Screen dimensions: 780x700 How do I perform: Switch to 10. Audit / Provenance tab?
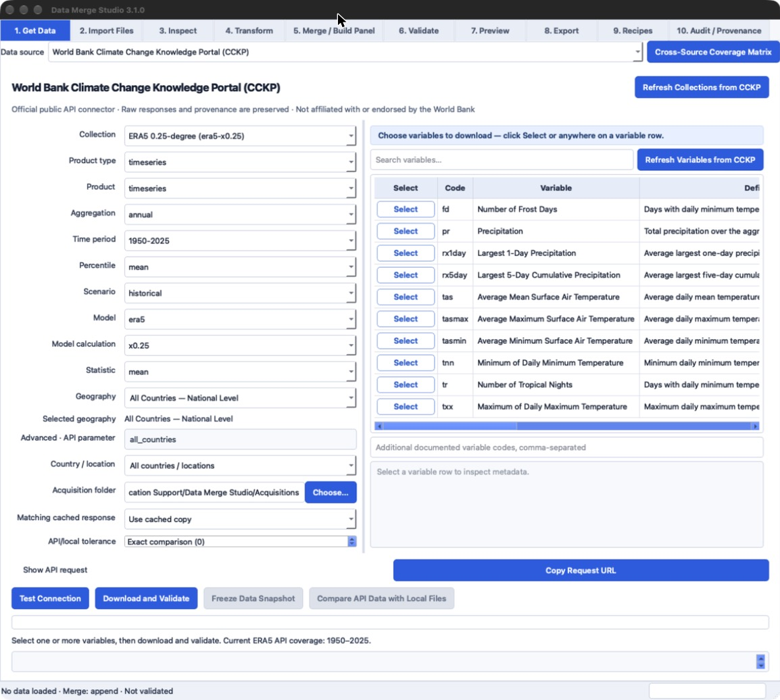click(718, 31)
